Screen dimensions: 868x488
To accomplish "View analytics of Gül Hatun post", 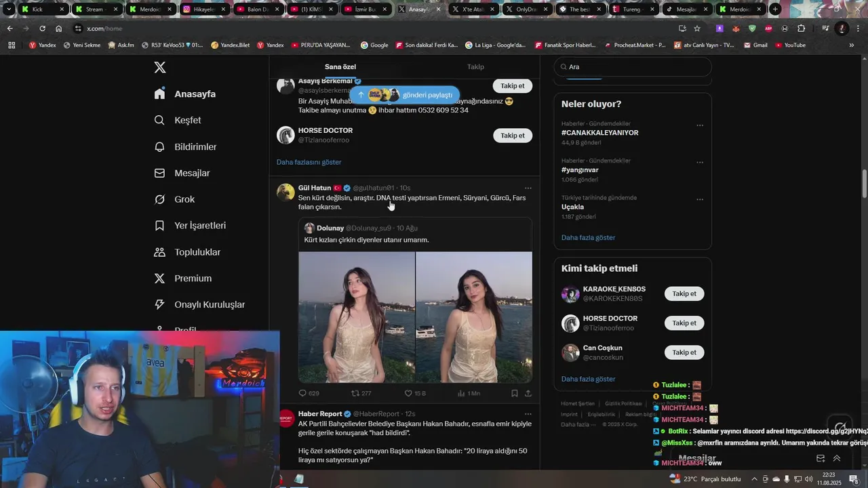I will 469,393.
